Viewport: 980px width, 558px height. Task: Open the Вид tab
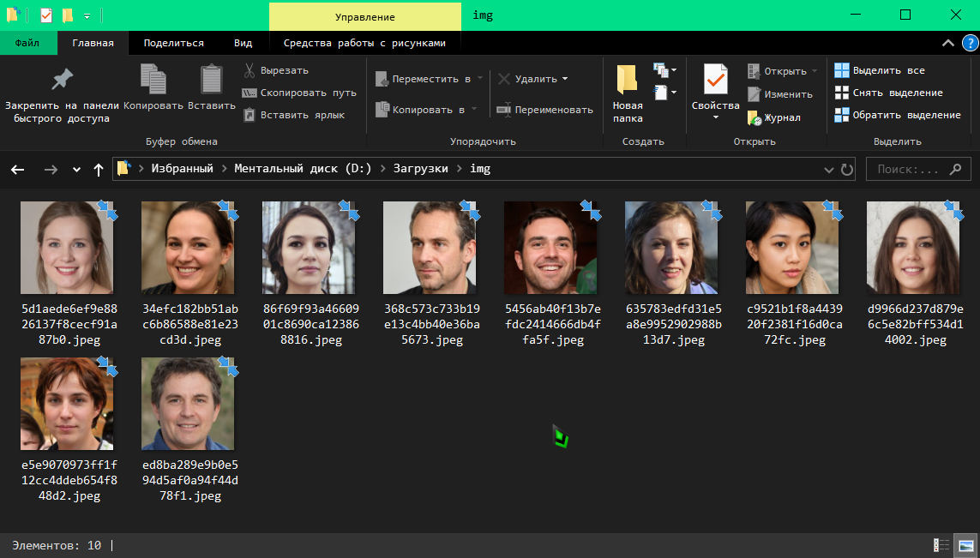[243, 43]
